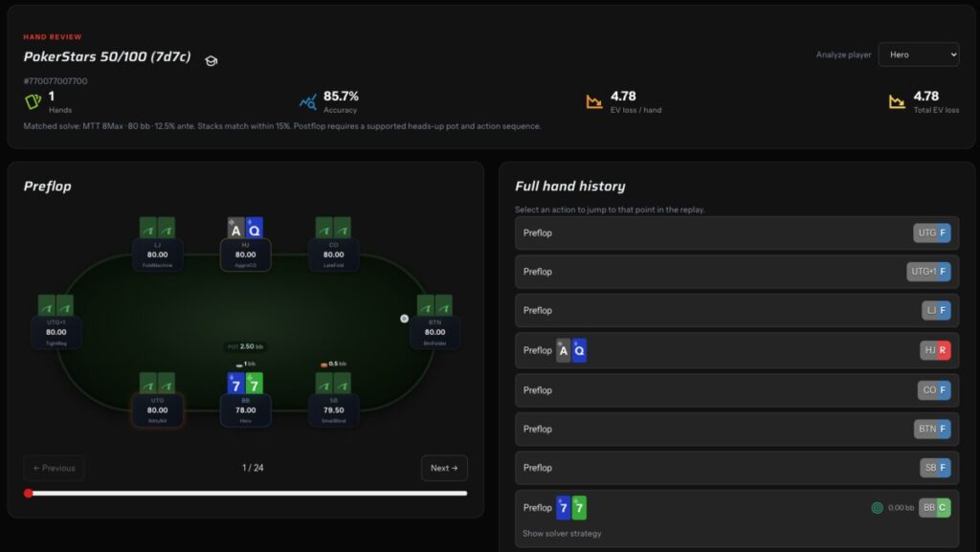Click the '0.00 bb' EV loss value
The width and height of the screenshot is (980, 552).
[x=901, y=508]
